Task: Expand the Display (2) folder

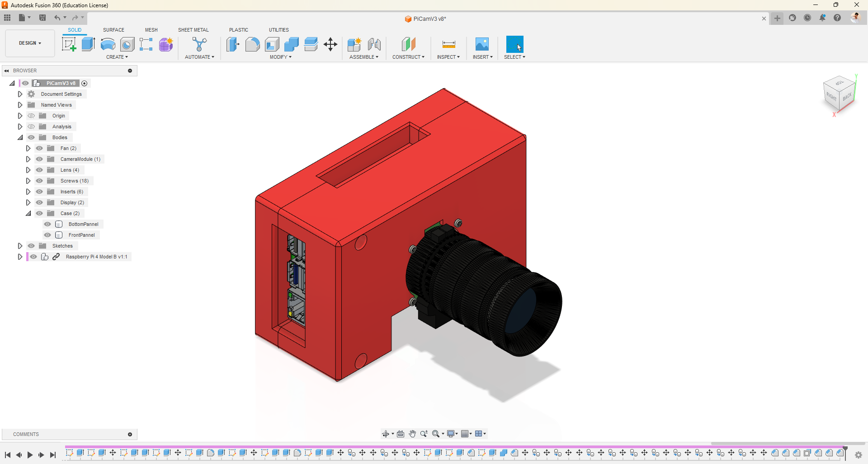Action: click(28, 202)
